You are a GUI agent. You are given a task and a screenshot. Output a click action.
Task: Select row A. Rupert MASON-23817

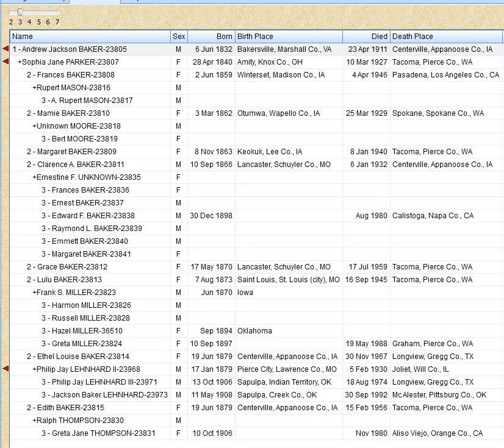tap(256, 101)
